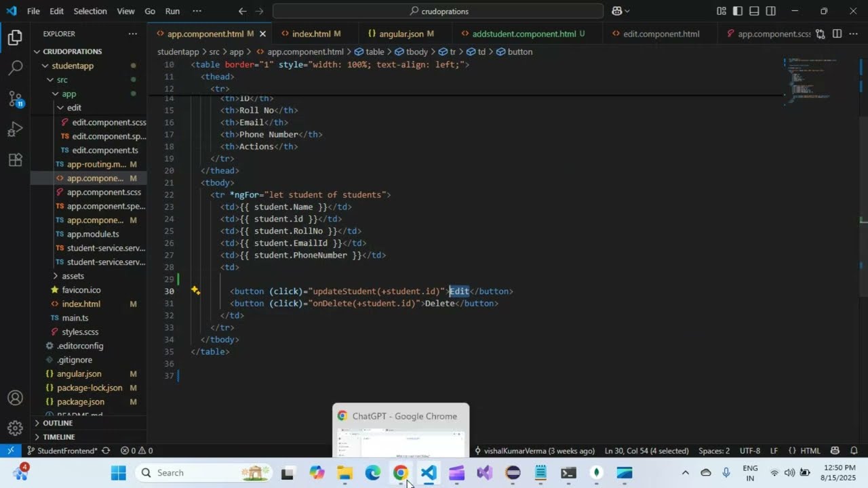Go back with the navigation arrow
Viewport: 868px width, 488px height.
tap(242, 11)
